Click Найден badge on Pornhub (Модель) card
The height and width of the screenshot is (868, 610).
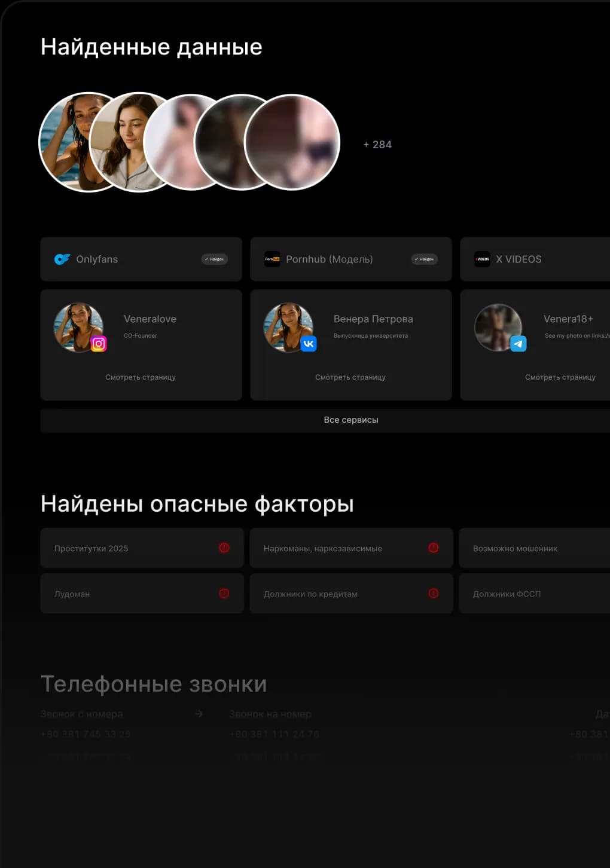pyautogui.click(x=424, y=259)
